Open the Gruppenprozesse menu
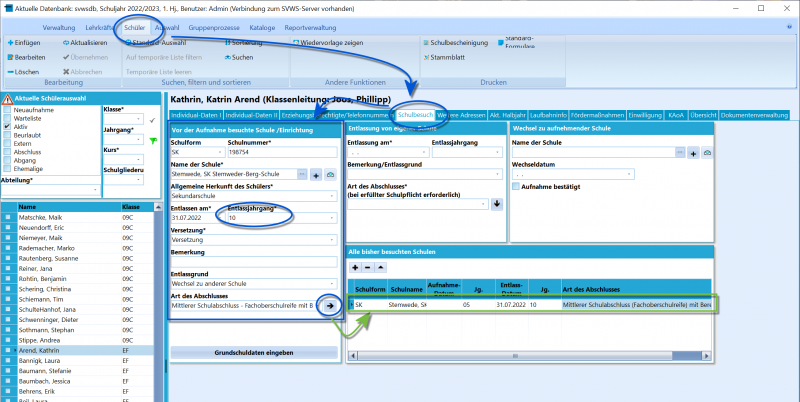Image resolution: width=800 pixels, height=402 pixels. (215, 28)
